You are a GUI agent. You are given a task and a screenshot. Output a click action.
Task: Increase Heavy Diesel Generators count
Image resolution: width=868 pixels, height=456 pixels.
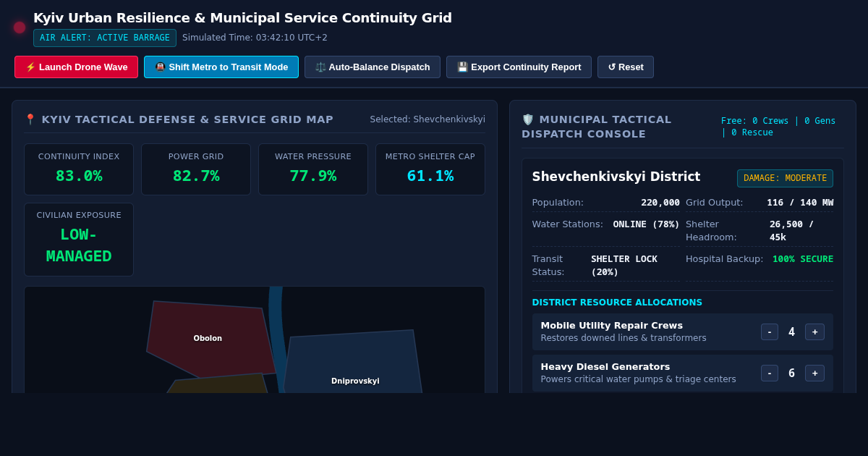point(814,373)
